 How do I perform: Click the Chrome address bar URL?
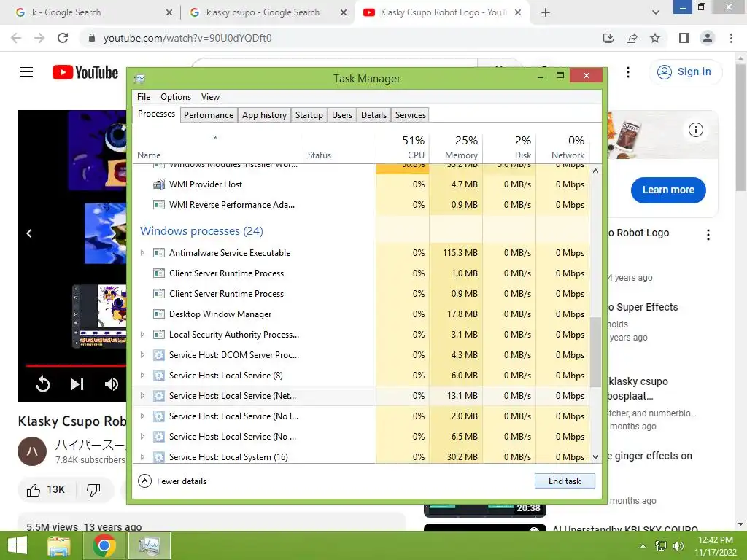[187, 38]
